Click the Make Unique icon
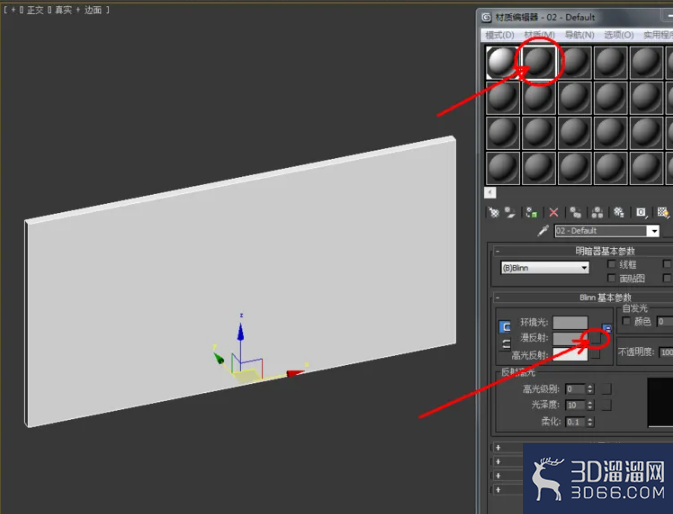 pyautogui.click(x=597, y=212)
